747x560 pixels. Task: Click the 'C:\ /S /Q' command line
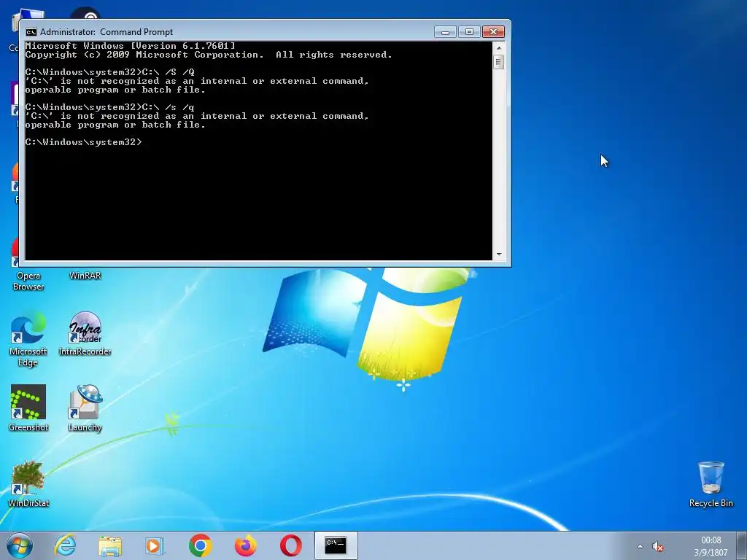click(x=110, y=72)
